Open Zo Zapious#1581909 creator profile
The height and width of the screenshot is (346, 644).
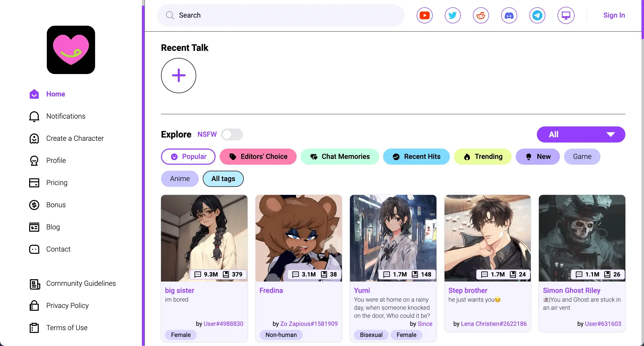coord(309,324)
